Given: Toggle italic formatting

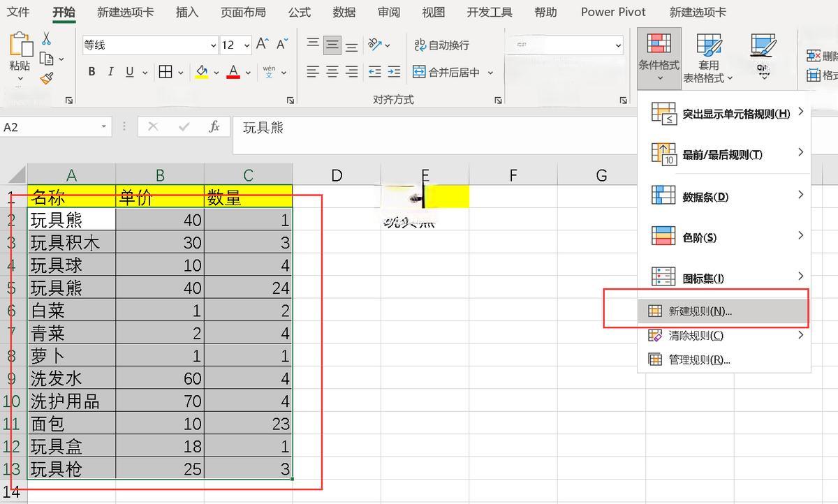Looking at the screenshot, I should coord(110,71).
